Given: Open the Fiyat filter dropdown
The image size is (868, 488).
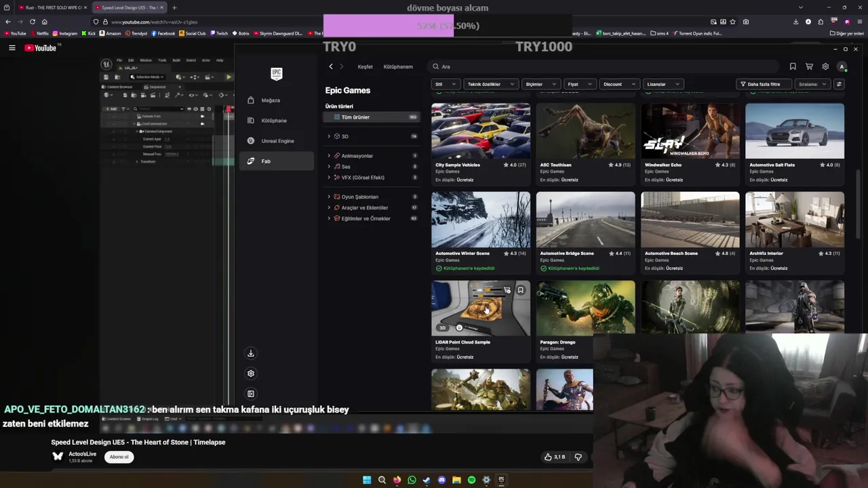Looking at the screenshot, I should tap(580, 84).
